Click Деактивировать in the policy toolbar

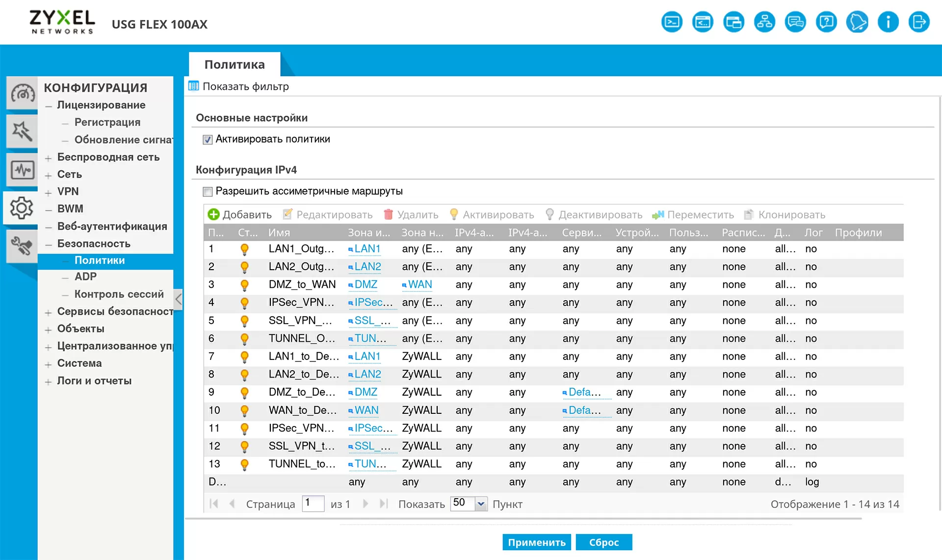click(x=594, y=214)
